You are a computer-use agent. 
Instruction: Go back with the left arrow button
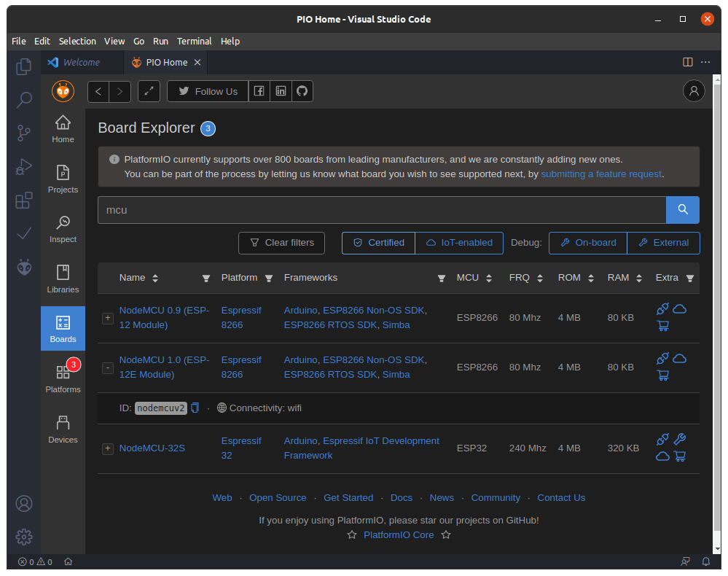coord(98,92)
